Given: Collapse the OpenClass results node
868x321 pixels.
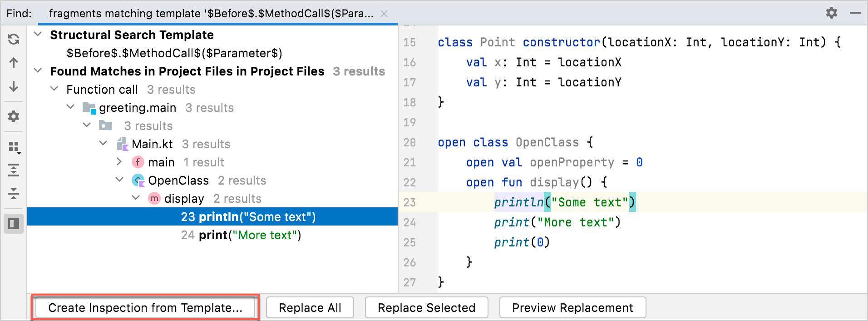Looking at the screenshot, I should click(119, 180).
